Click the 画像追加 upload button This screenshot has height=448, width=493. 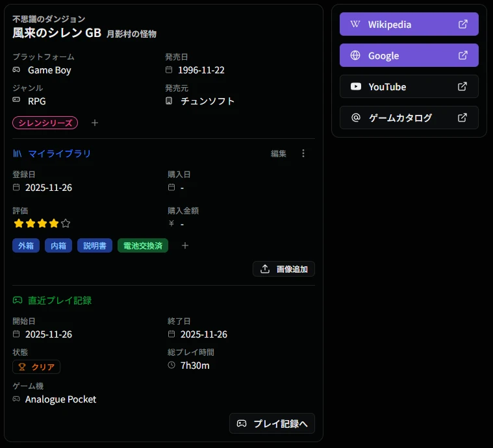(x=284, y=269)
